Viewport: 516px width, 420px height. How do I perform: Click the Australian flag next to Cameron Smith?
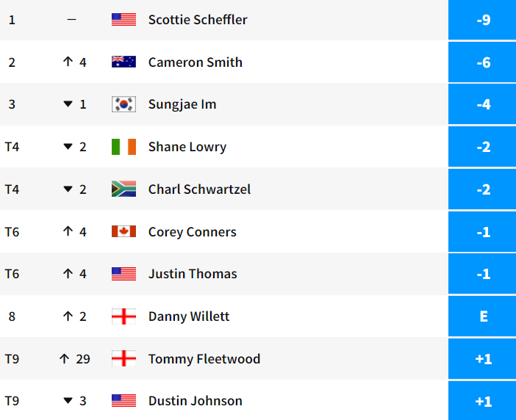coord(123,62)
